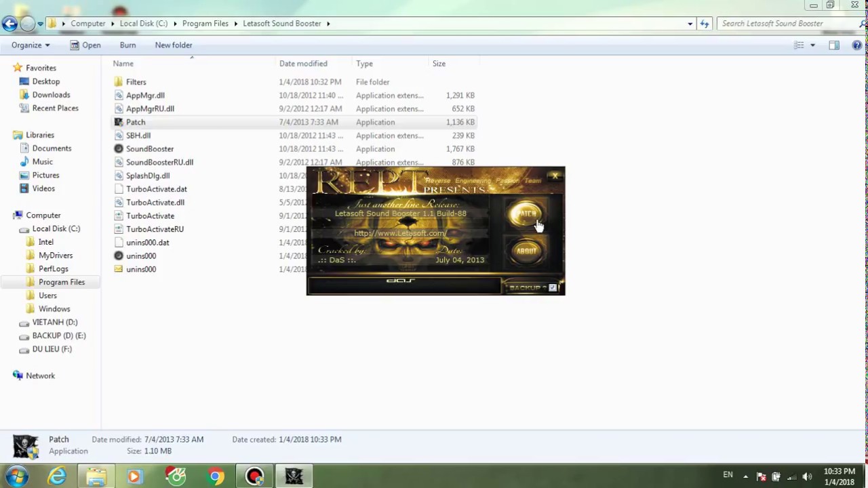Click the volume speaker tray icon
The image size is (868, 488).
(x=807, y=476)
